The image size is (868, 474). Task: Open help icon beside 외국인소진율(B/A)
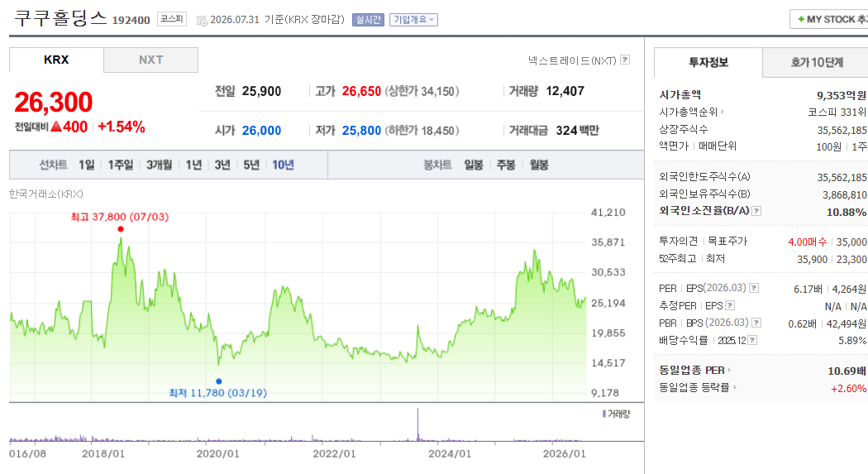(x=756, y=211)
